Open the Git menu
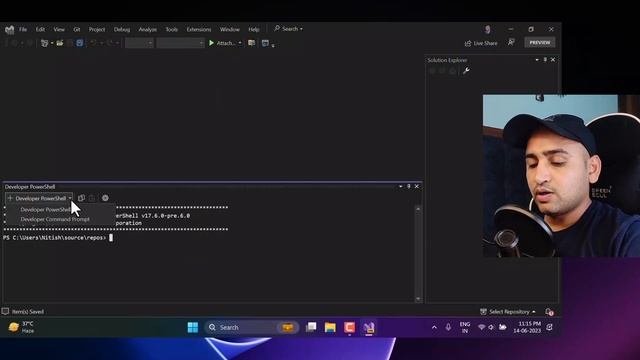This screenshot has width=640, height=360. 77,29
